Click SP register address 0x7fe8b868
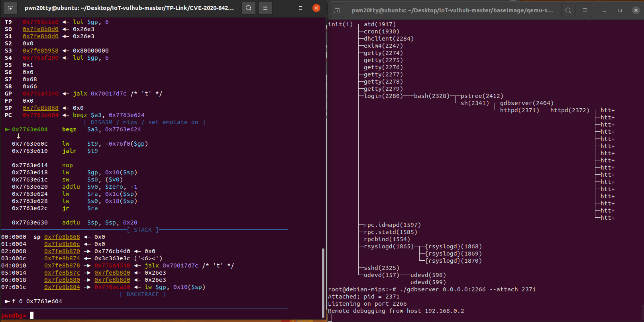 point(41,108)
